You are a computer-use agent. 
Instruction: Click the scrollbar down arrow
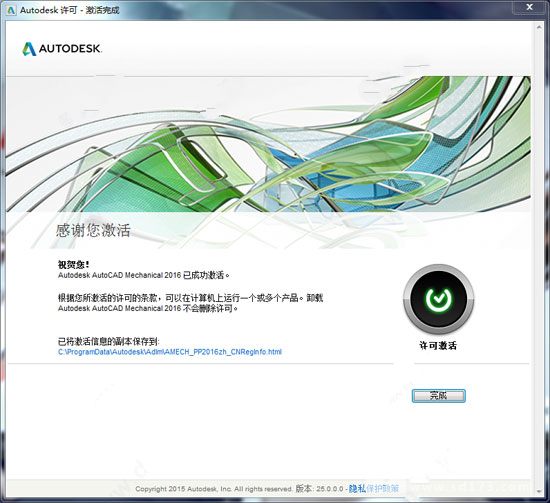click(539, 492)
